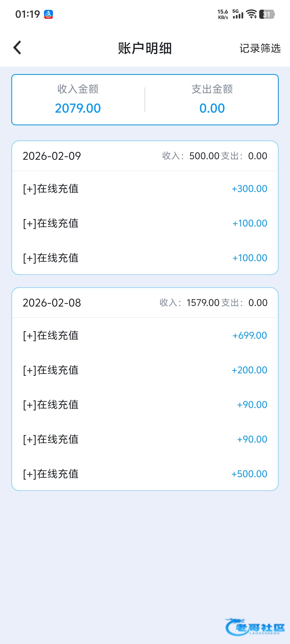The height and width of the screenshot is (644, 290).
Task: Tap 收入 1579.00 on February 8 header
Action: pyautogui.click(x=189, y=303)
